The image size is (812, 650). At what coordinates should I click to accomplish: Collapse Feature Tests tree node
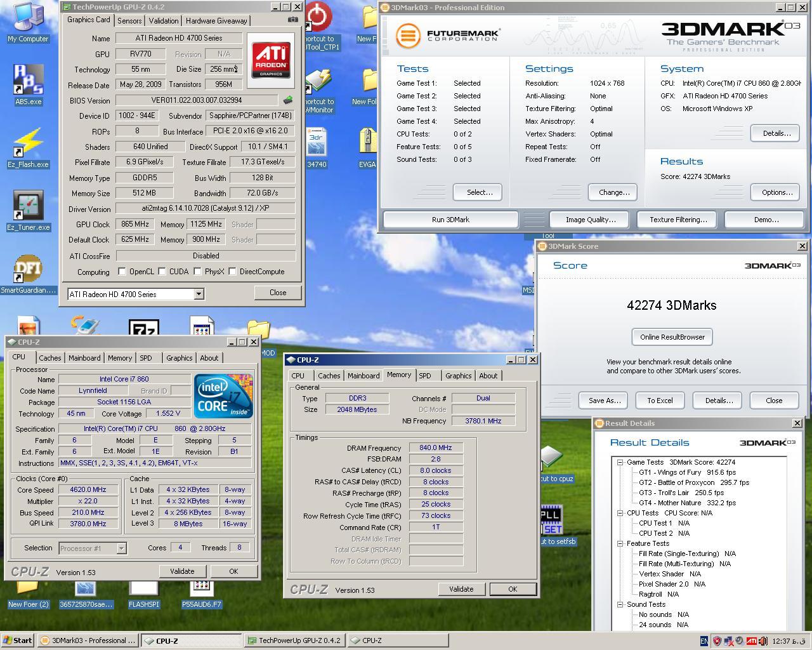[x=620, y=543]
